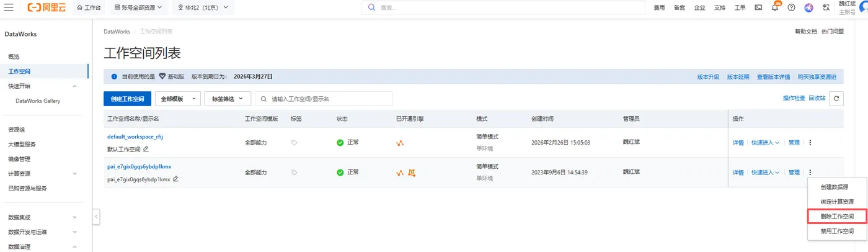Image resolution: width=868 pixels, height=252 pixels.
Task: Click the user avatar at top right
Action: click(x=864, y=6)
